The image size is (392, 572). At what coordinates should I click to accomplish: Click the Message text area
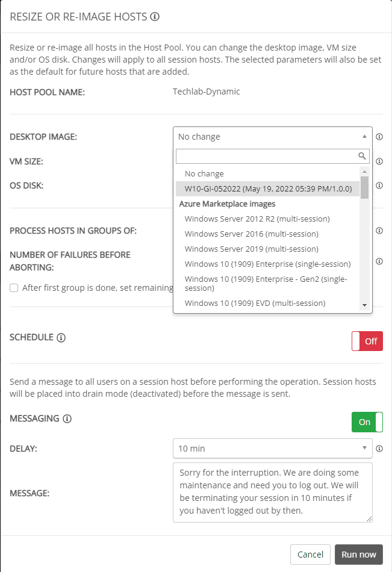[x=272, y=492]
